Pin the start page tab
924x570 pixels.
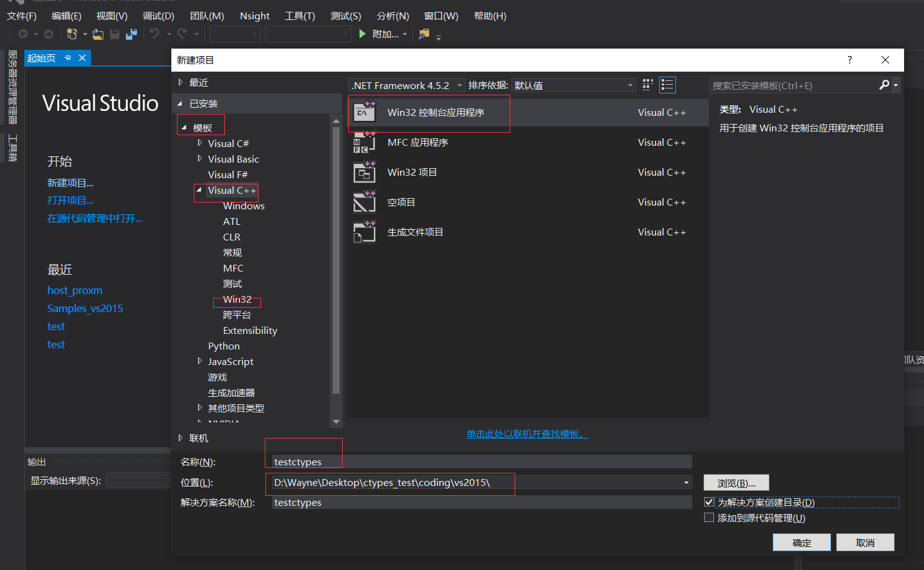tap(67, 58)
